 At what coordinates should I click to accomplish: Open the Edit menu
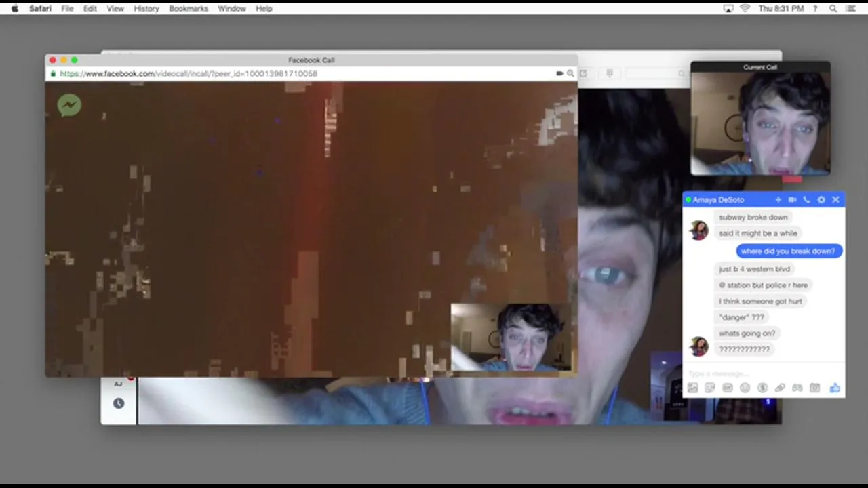click(x=90, y=8)
